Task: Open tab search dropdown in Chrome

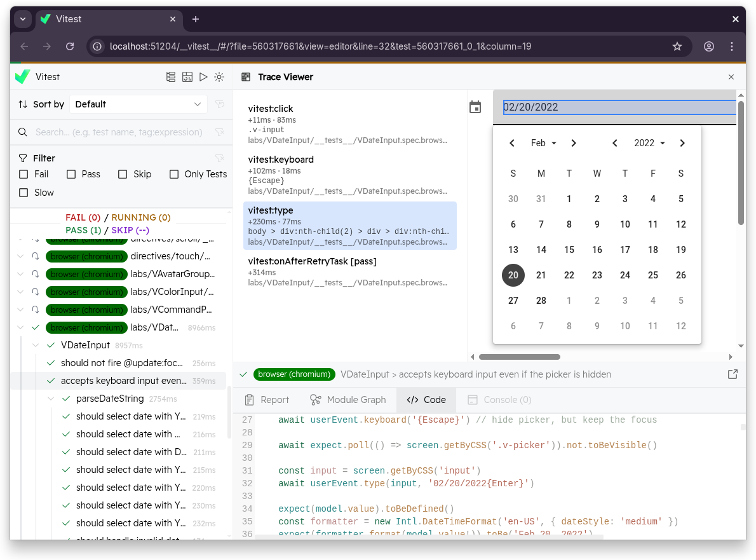Action: 23,19
